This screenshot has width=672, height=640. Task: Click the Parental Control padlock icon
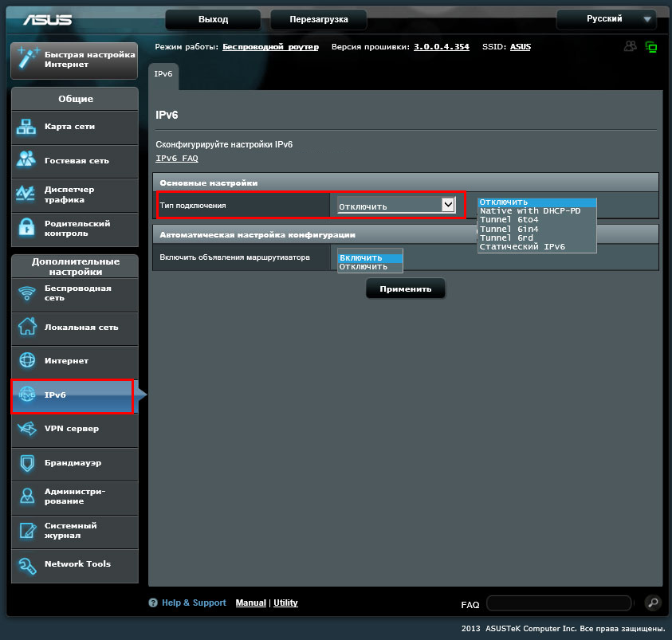27,228
